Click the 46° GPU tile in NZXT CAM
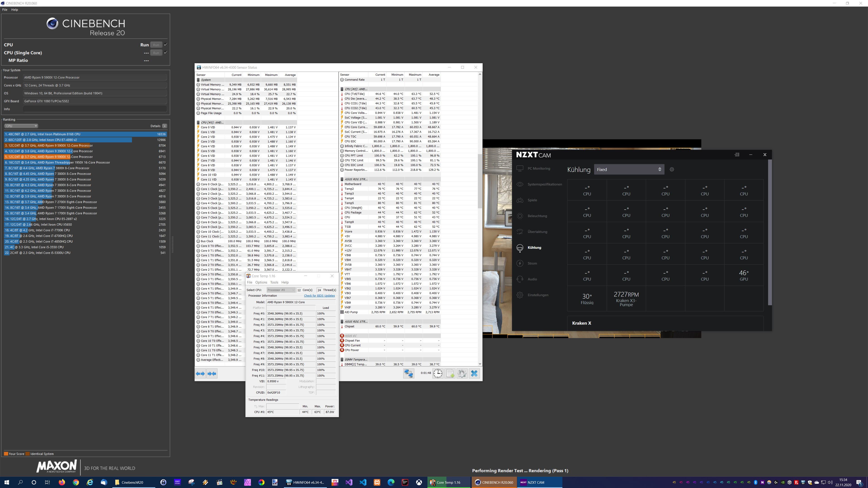 tap(744, 275)
